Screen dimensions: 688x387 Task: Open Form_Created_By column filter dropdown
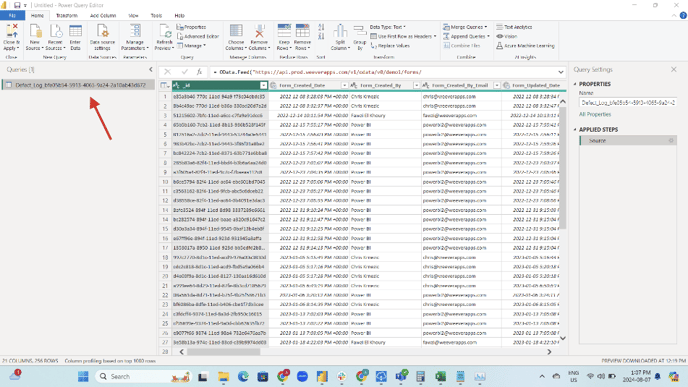[x=416, y=85]
